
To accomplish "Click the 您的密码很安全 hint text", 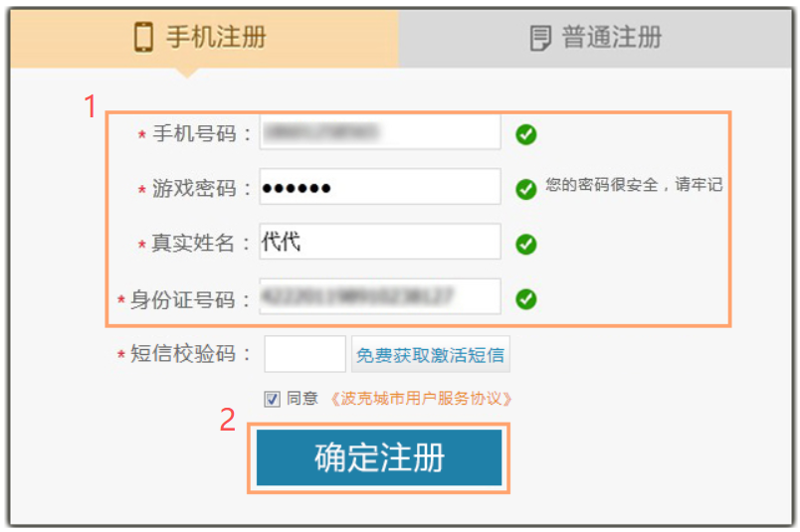I will click(633, 186).
